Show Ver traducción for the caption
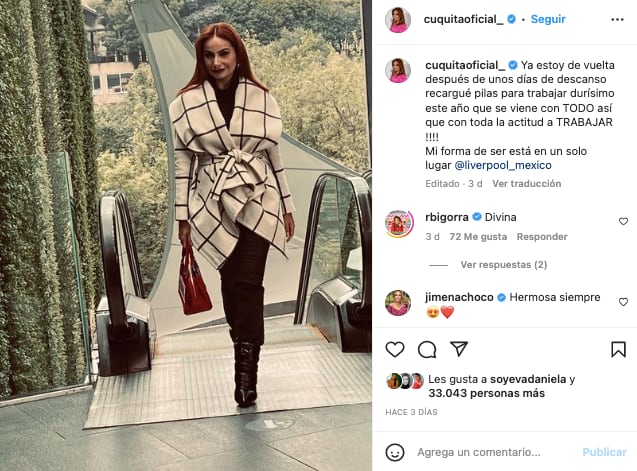Viewport: 637px width, 471px height. pos(526,184)
